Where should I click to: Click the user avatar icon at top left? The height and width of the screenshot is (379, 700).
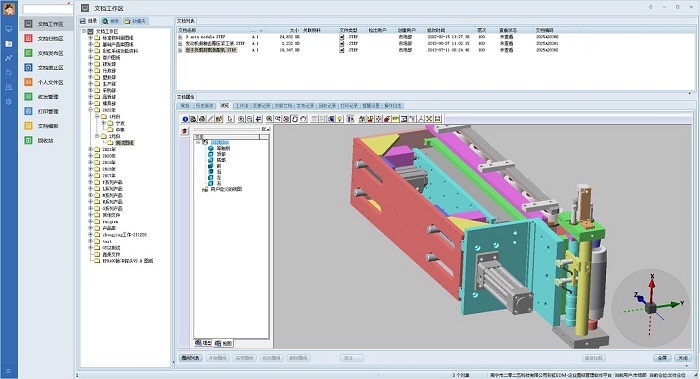click(9, 8)
